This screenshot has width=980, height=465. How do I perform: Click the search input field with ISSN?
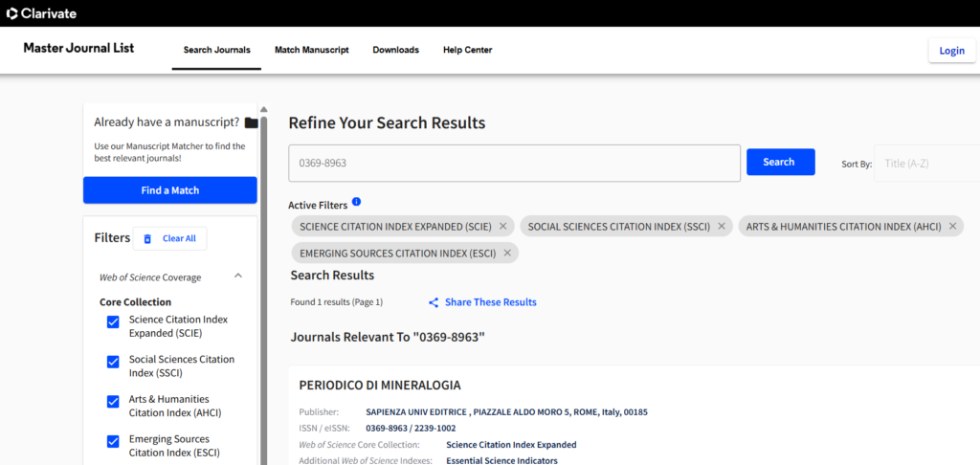click(x=514, y=163)
